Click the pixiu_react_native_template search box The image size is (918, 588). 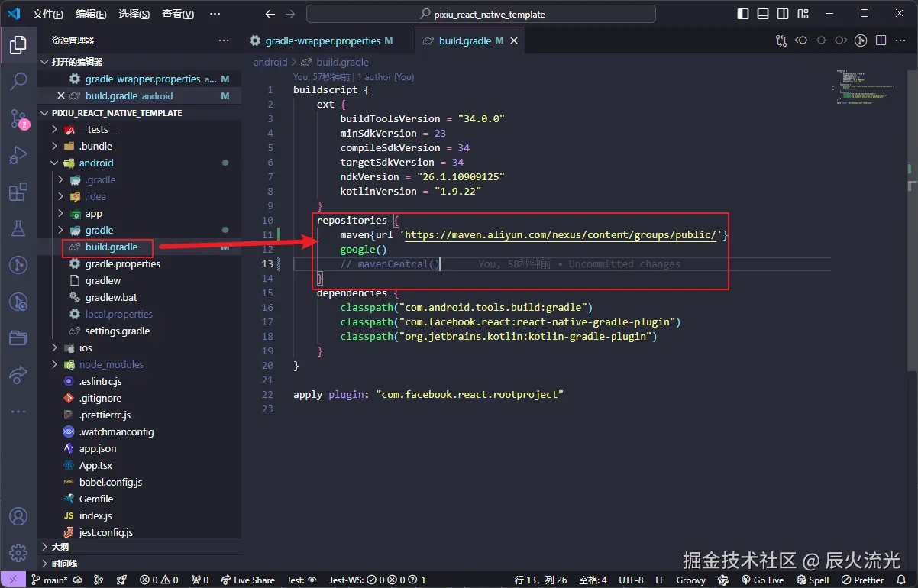pos(481,14)
